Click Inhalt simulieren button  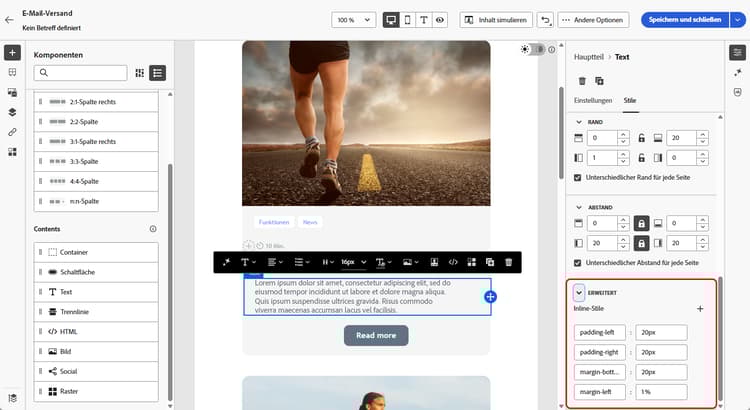point(496,20)
